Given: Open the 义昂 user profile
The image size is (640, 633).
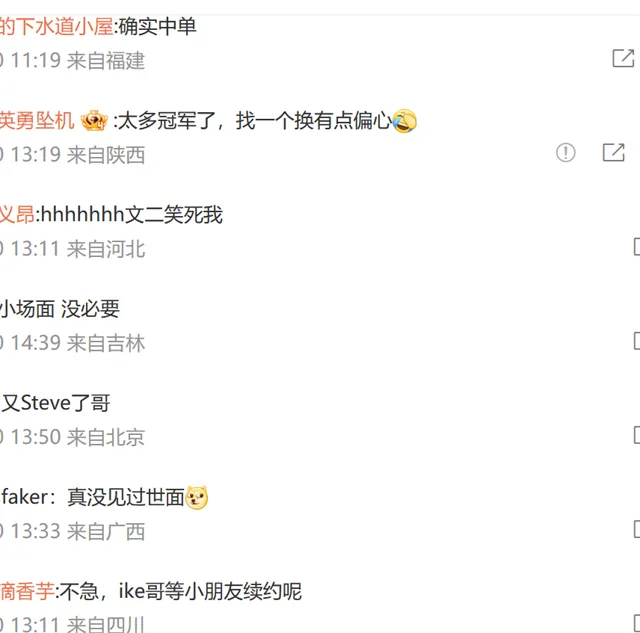Looking at the screenshot, I should [17, 215].
